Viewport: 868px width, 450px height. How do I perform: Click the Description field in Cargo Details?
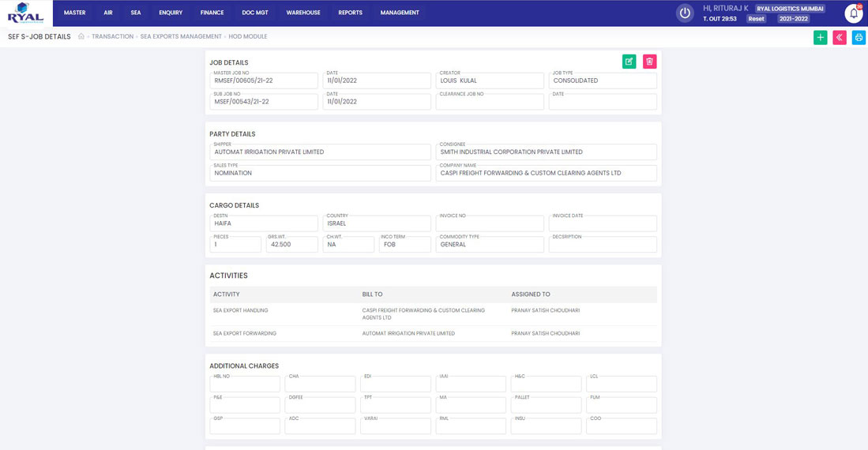pyautogui.click(x=603, y=245)
